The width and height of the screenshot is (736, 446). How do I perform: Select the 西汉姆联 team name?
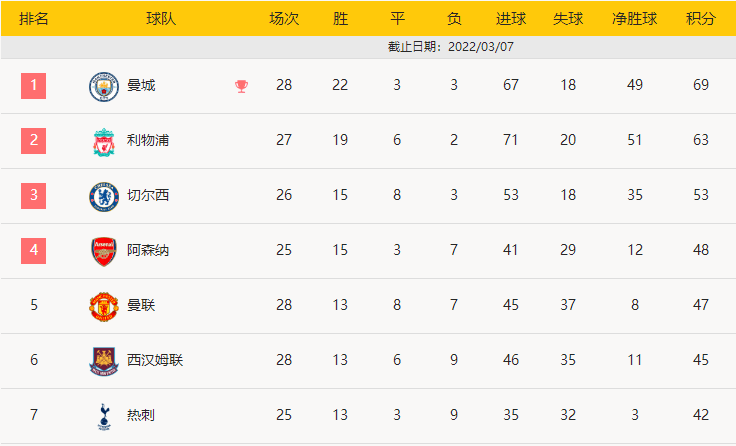pyautogui.click(x=155, y=360)
